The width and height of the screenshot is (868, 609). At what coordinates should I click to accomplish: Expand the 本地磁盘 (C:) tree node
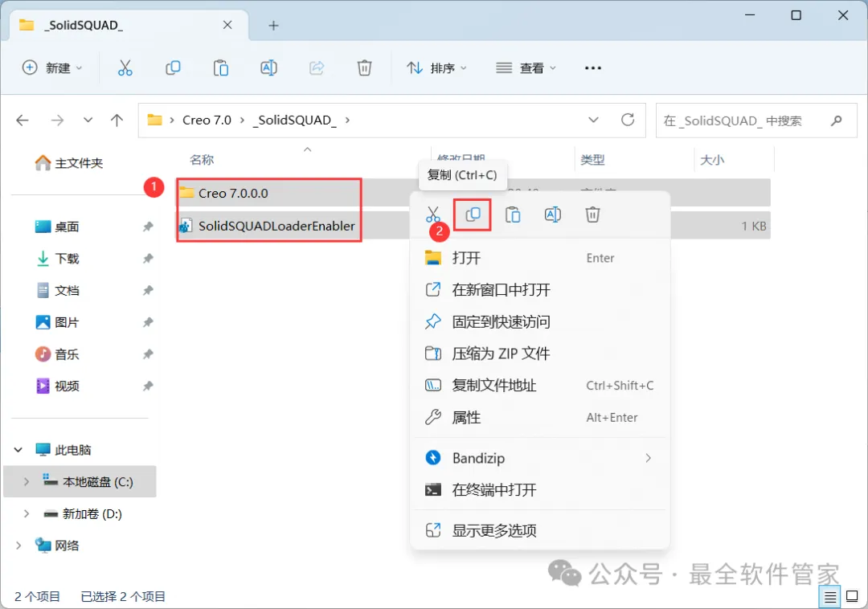point(26,482)
